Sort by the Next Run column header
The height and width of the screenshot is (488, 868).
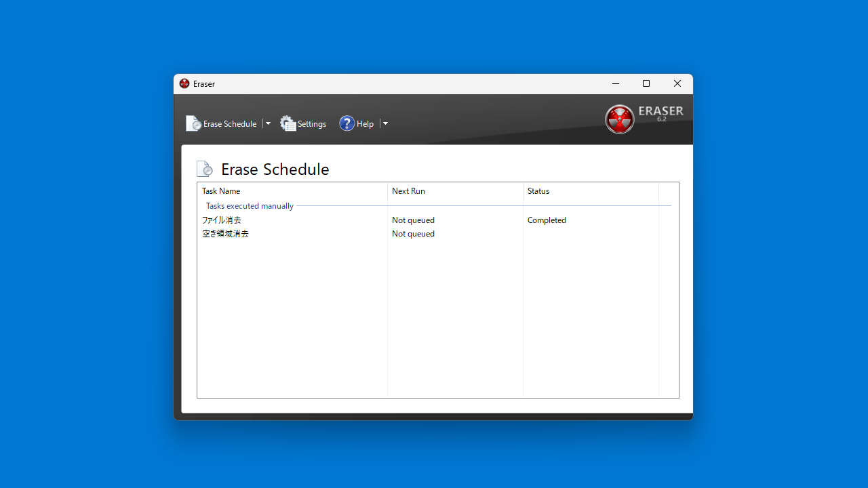[455, 191]
